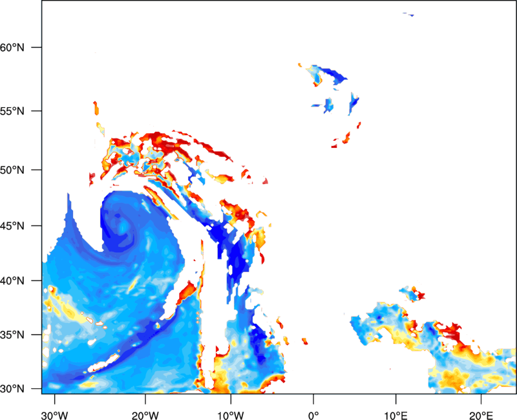Image resolution: width=517 pixels, height=420 pixels.
Task: Click the 30°N latitude label
Action: pyautogui.click(x=12, y=389)
